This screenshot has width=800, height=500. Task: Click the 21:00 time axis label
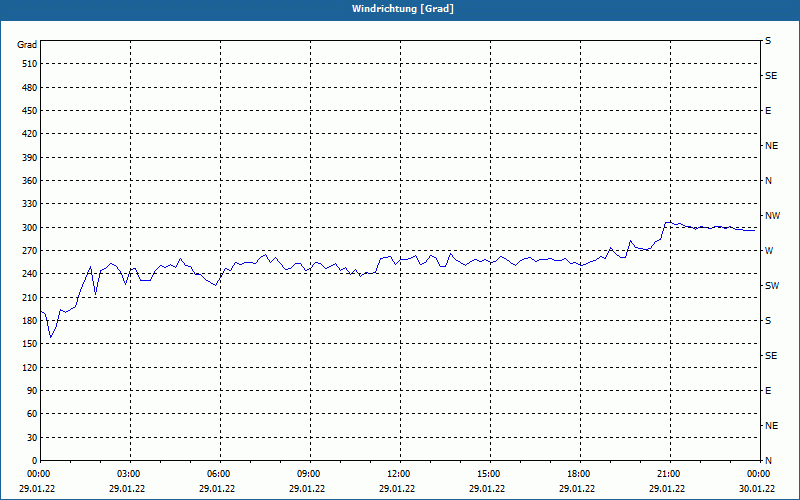[x=668, y=474]
